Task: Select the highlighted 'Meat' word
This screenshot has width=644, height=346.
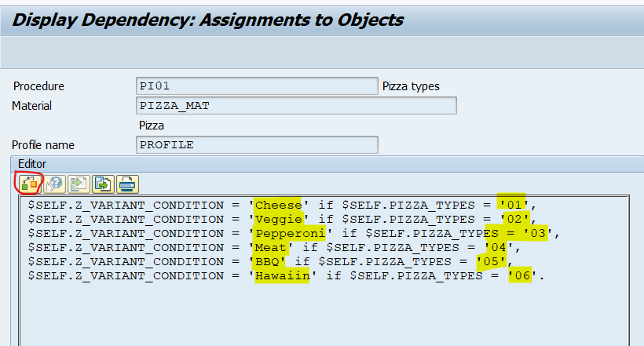Action: click(271, 247)
